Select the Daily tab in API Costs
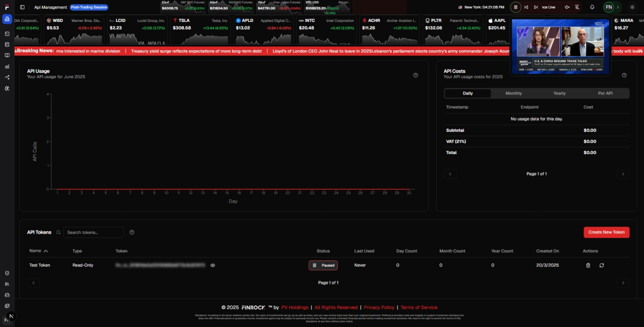Viewport: 644px width, 327px height. pos(467,93)
